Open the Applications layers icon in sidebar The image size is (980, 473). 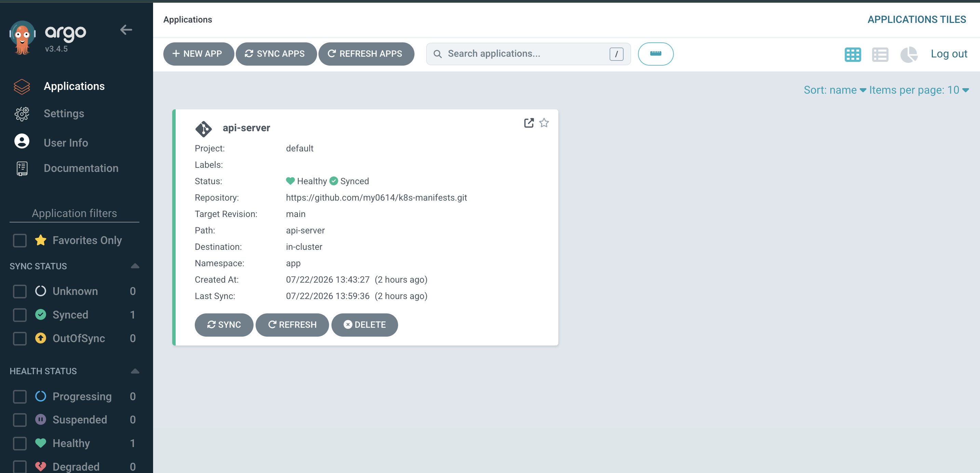(x=22, y=86)
